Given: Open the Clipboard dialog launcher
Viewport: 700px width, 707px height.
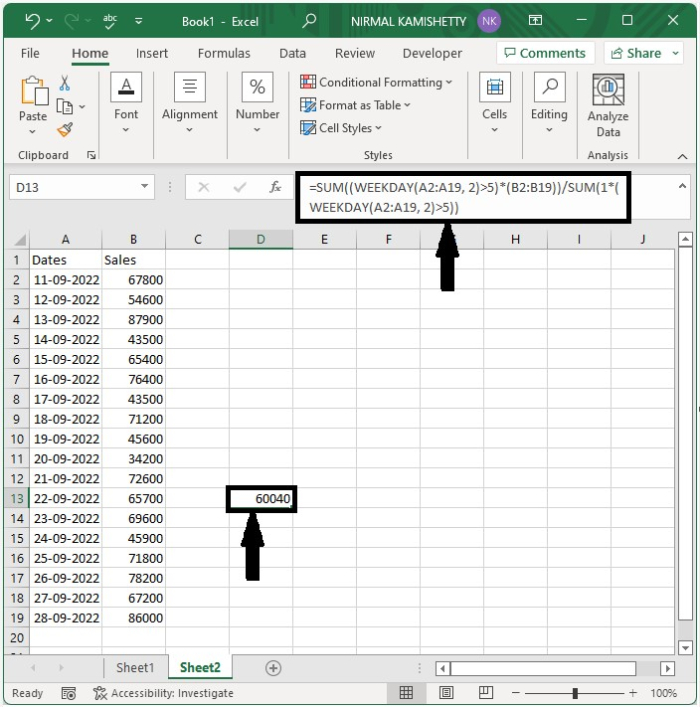Looking at the screenshot, I should coord(92,155).
